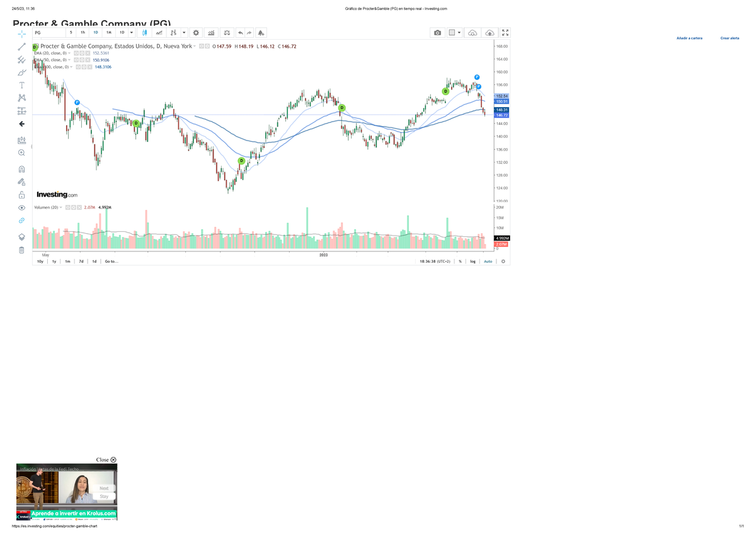Toggle the Auto scale option
The image size is (756, 535).
[x=488, y=261]
